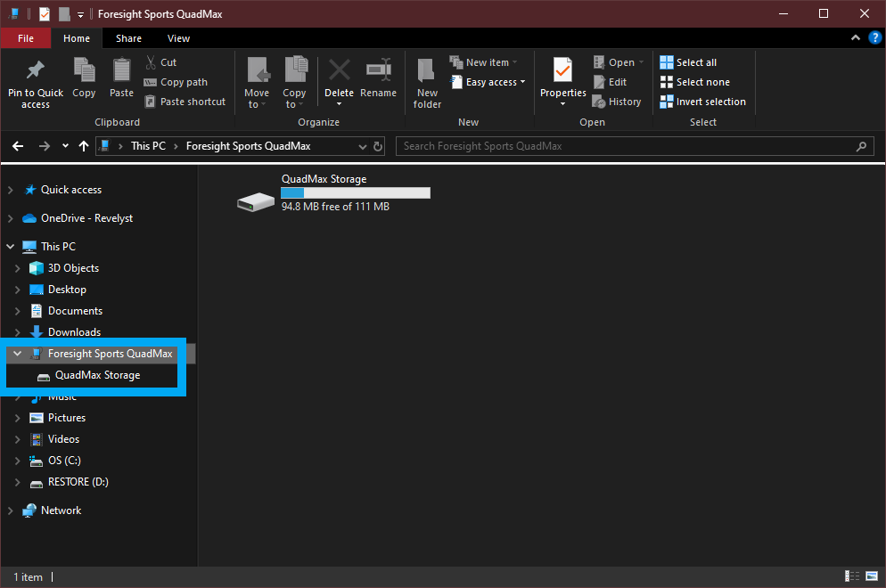The image size is (886, 588).
Task: Go forward with the right arrow
Action: [44, 146]
